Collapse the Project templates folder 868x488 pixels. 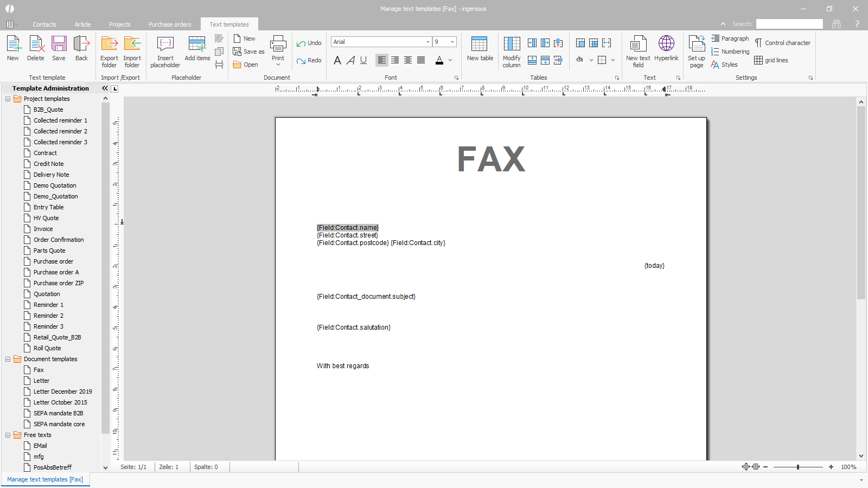[x=8, y=99]
